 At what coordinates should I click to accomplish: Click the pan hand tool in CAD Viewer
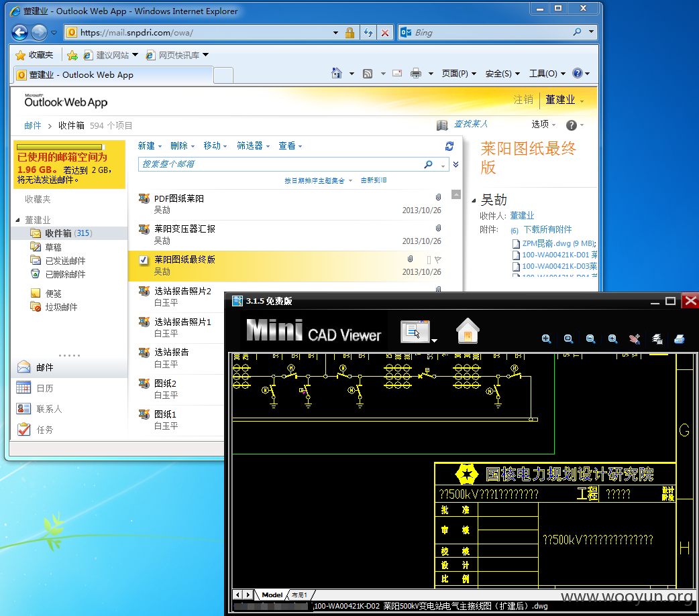[x=635, y=339]
